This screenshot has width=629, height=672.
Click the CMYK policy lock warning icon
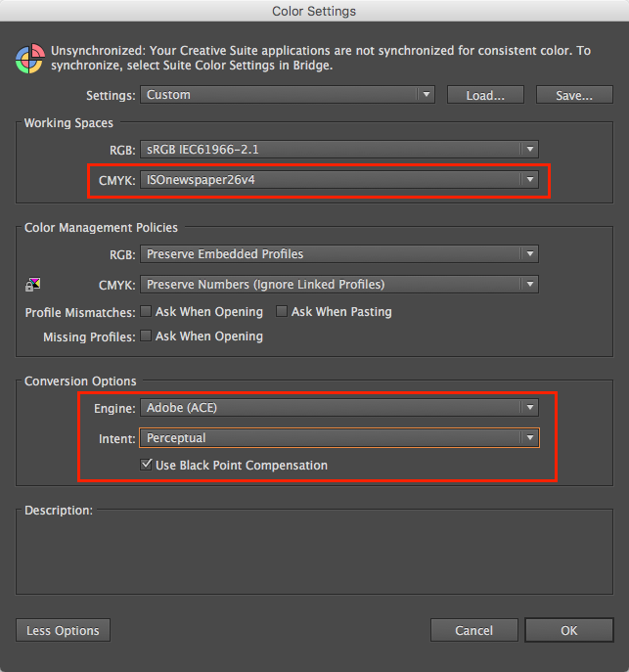(32, 284)
